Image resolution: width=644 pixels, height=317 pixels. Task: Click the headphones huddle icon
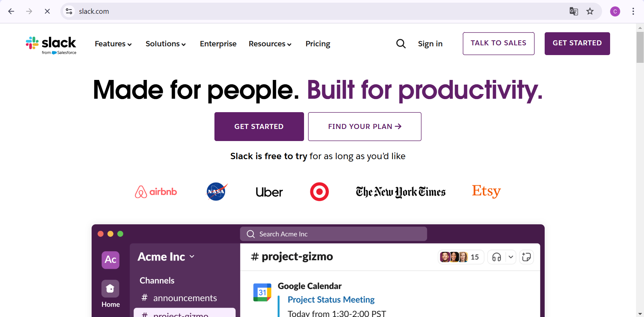(x=497, y=257)
